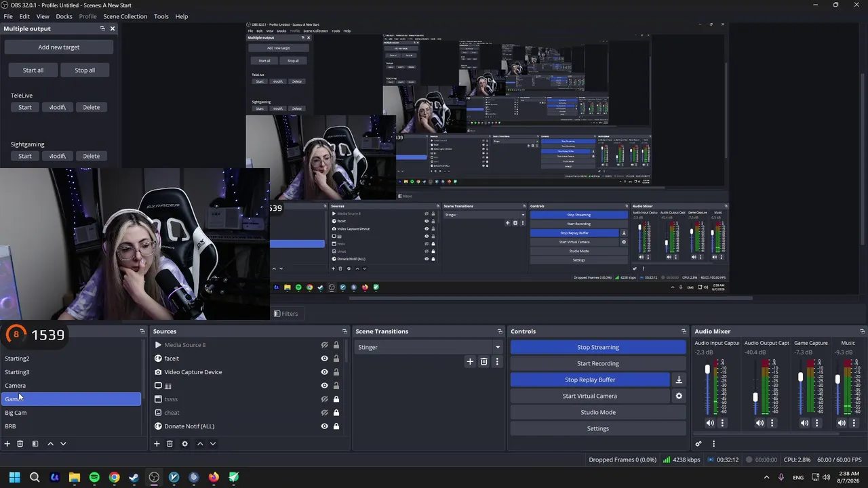The width and height of the screenshot is (868, 488).
Task: Move selected scene up
Action: (50, 444)
